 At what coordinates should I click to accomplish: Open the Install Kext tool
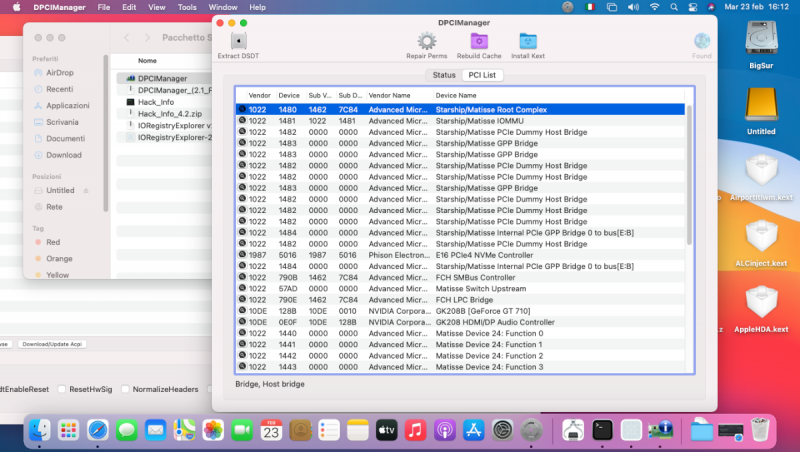pyautogui.click(x=529, y=42)
